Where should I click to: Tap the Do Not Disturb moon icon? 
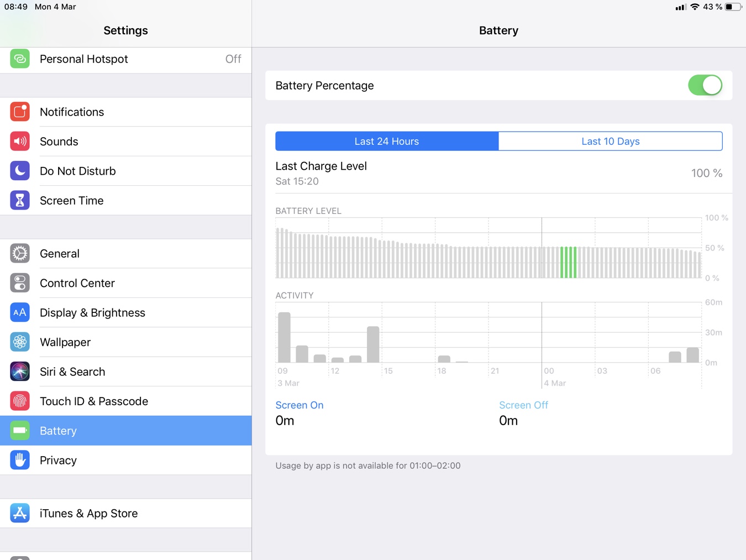(x=20, y=171)
